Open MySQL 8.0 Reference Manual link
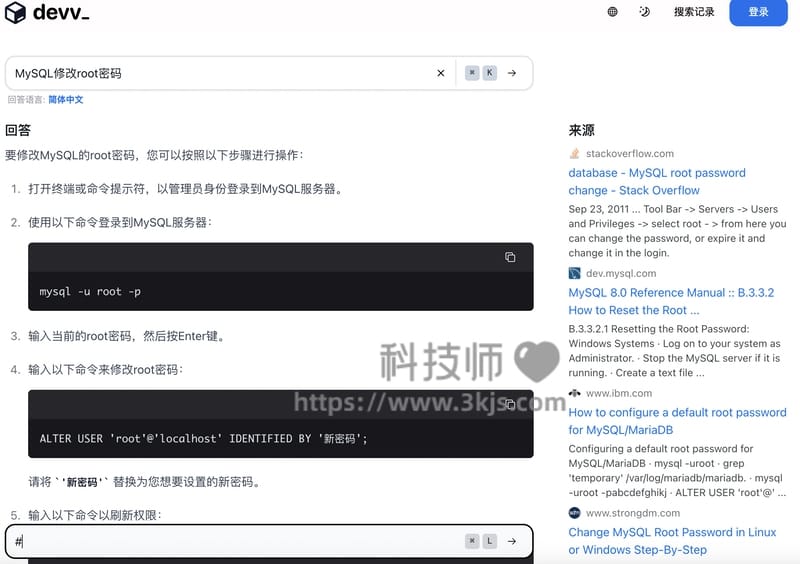Image resolution: width=800 pixels, height=564 pixels. tap(671, 301)
